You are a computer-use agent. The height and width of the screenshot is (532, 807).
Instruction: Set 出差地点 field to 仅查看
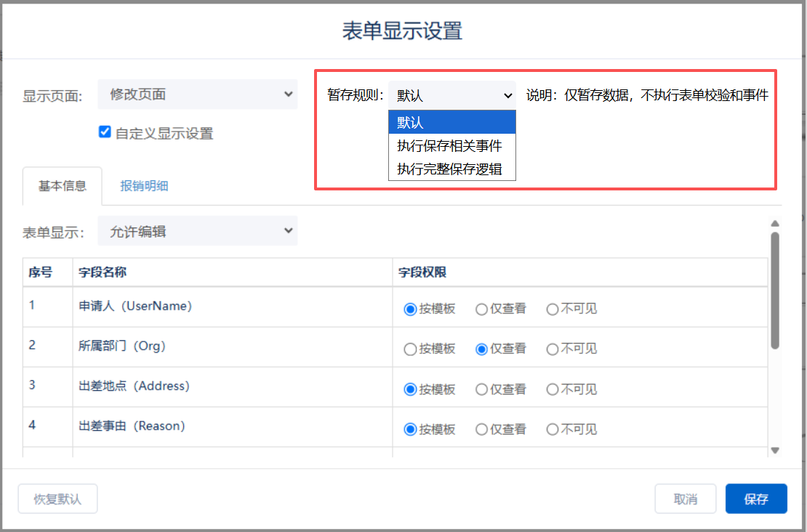(481, 390)
